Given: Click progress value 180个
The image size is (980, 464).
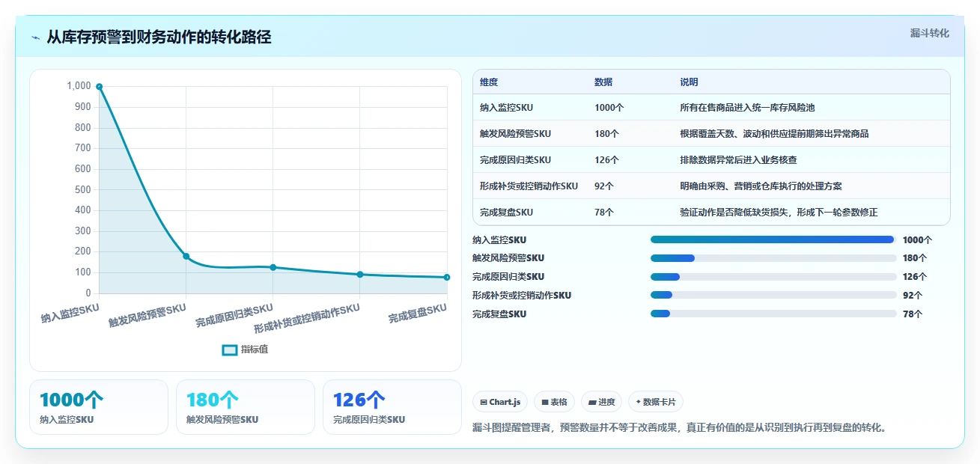Looking at the screenshot, I should (916, 258).
